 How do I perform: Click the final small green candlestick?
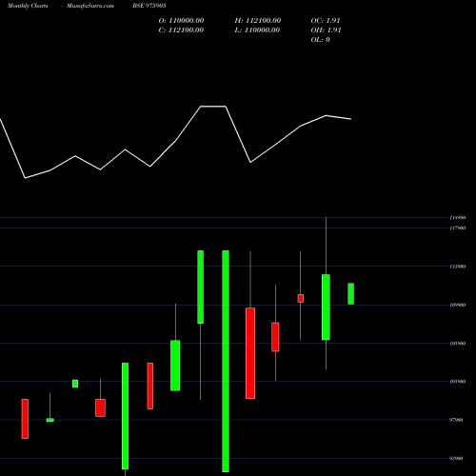[350, 294]
